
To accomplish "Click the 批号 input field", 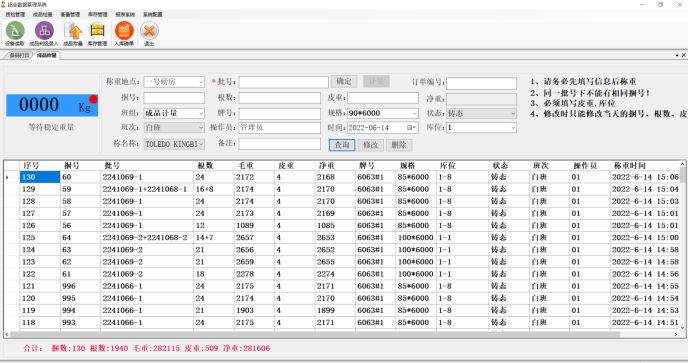I will point(283,82).
